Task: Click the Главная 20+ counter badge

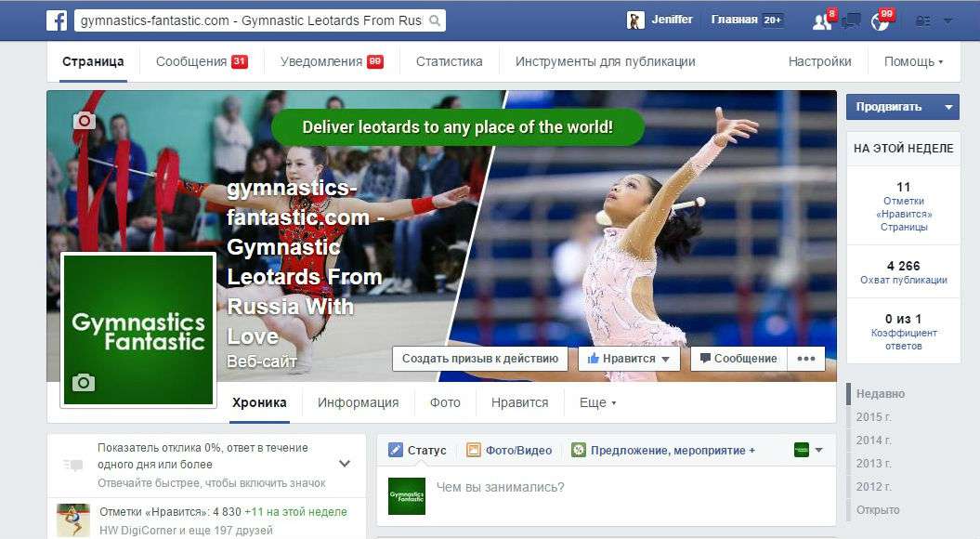Action: click(773, 20)
